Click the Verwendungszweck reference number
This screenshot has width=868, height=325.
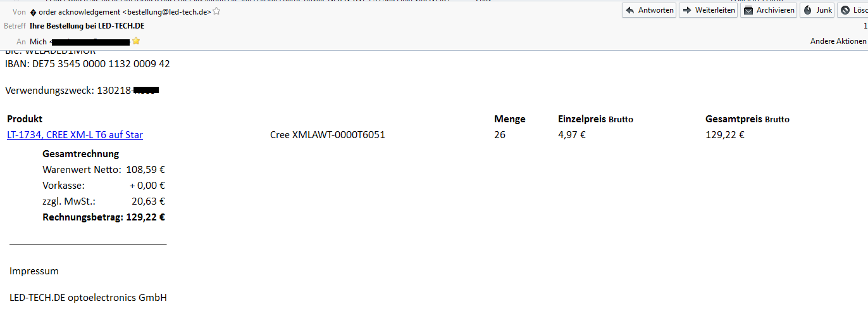(x=127, y=91)
